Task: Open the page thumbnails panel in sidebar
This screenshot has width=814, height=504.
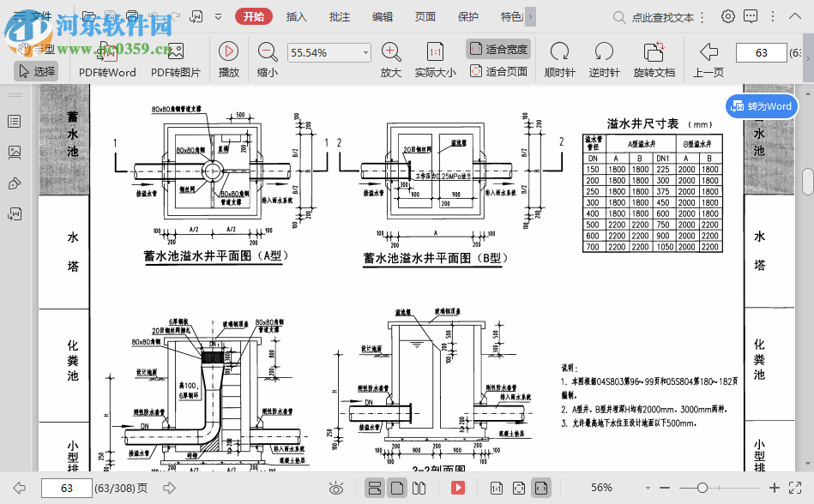Action: pyautogui.click(x=13, y=153)
